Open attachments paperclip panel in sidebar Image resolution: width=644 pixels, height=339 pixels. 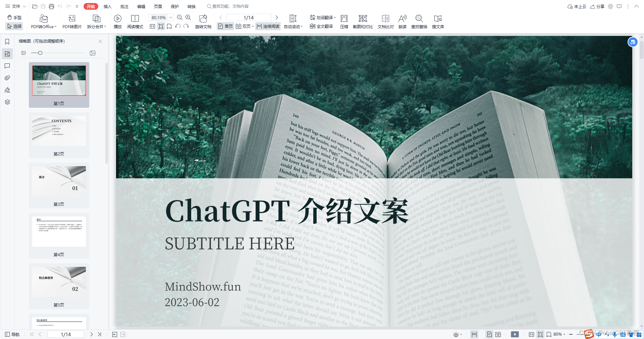[x=7, y=78]
